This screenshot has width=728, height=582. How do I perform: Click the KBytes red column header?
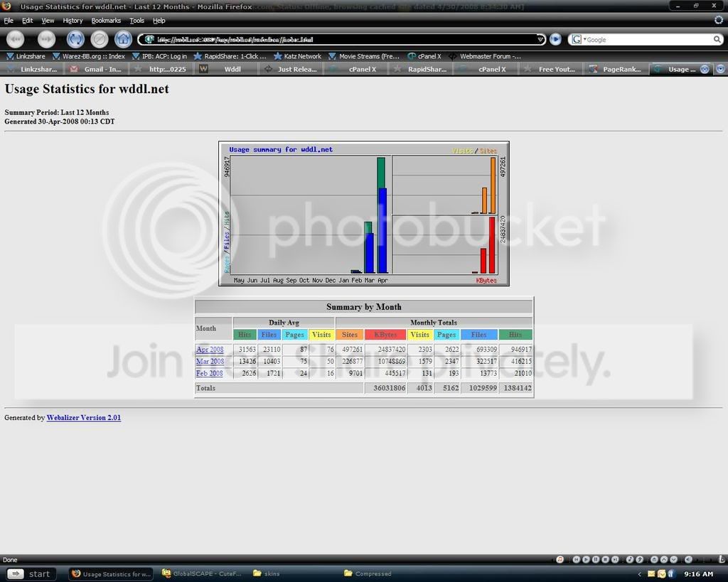click(385, 334)
